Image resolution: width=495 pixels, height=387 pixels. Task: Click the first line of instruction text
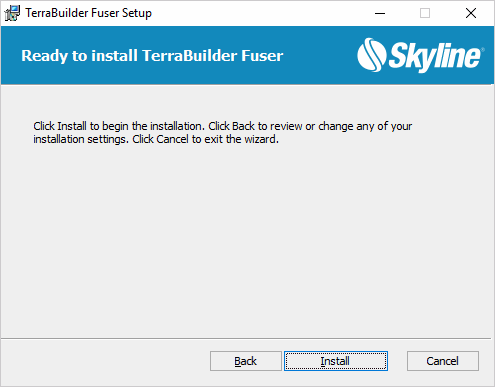click(223, 126)
